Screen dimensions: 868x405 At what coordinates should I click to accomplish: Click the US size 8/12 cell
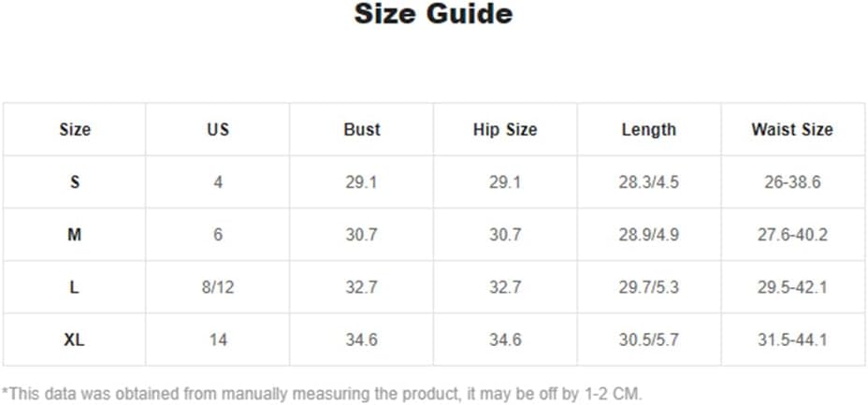pos(218,287)
